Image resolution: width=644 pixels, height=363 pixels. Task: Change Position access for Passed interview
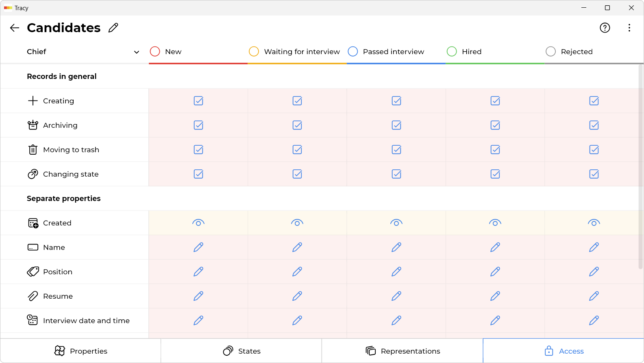pos(396,272)
